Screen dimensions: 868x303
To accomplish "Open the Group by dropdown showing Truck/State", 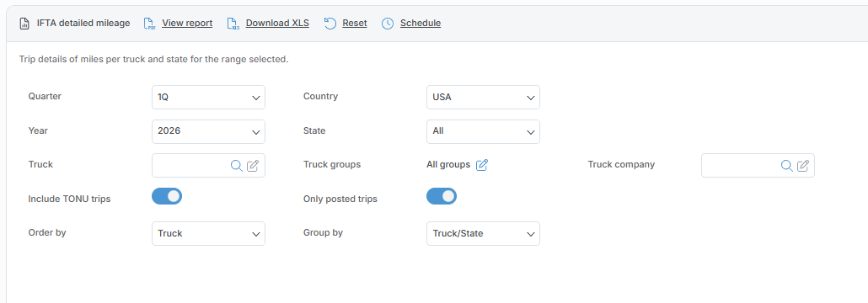I will pos(483,233).
